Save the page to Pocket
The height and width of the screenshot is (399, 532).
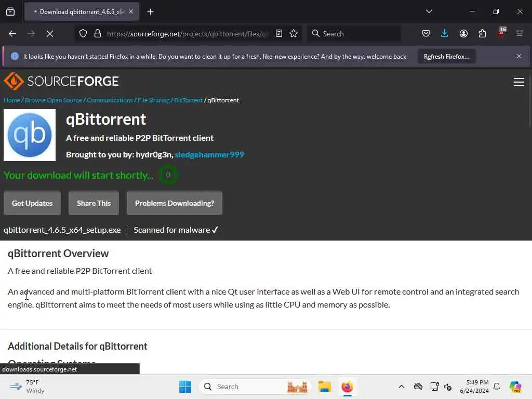coord(426,33)
